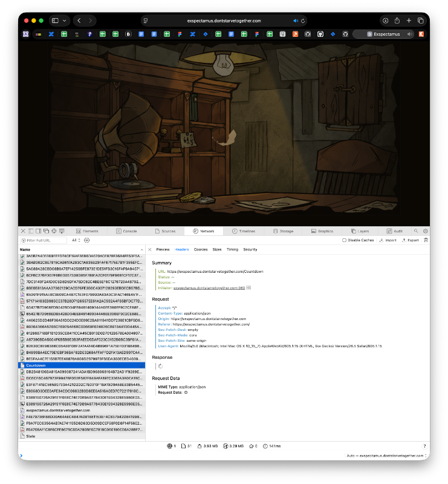
Task: Reload the page with the refresh icon
Action: tap(303, 21)
